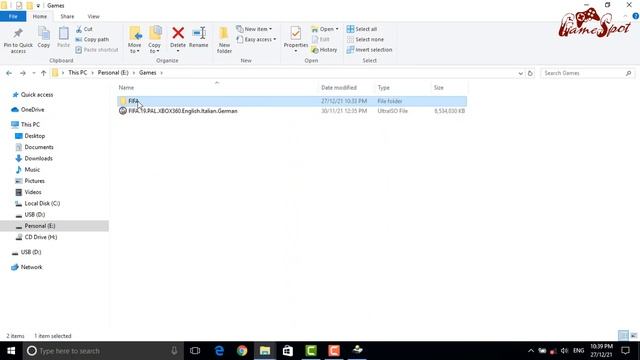Expand the Easy access menu
Viewport: 640px width, 360px height.
[x=256, y=40]
